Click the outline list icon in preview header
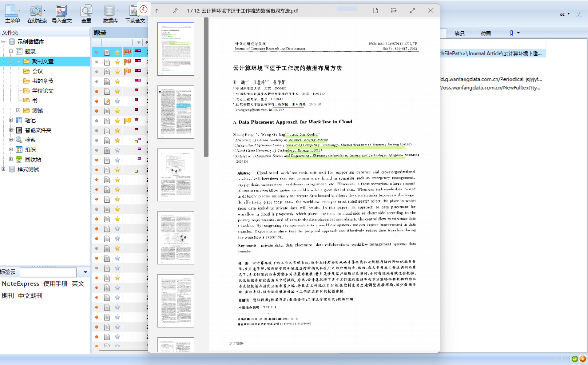 [394, 10]
